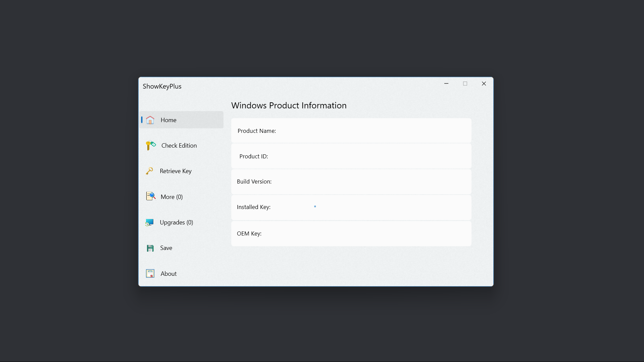Go to Retrieve Key label

click(x=176, y=171)
